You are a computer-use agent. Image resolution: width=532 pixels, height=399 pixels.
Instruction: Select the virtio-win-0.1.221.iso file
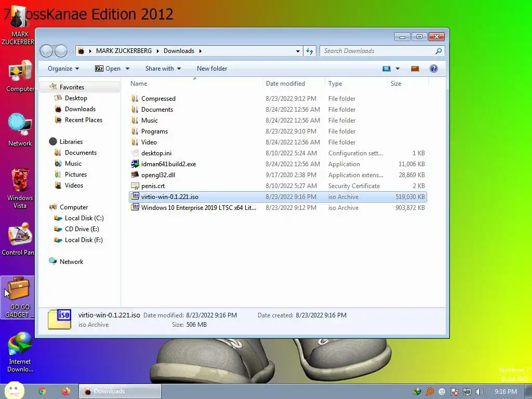277,197
